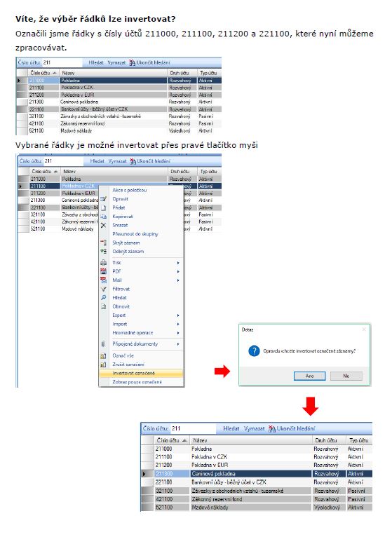This screenshot has height=544, width=392.
Task: Confirm with Ano button in Dotaz dialog
Action: (309, 376)
